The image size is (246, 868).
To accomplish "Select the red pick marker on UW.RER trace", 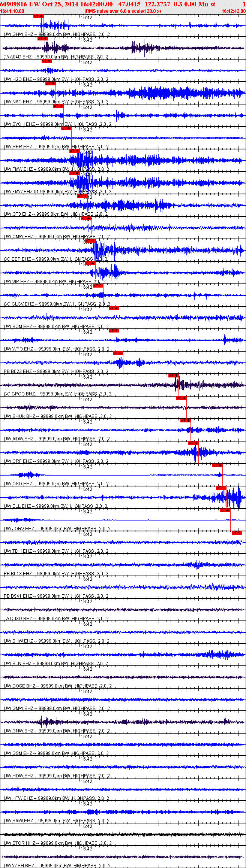I will pyautogui.click(x=66, y=128).
